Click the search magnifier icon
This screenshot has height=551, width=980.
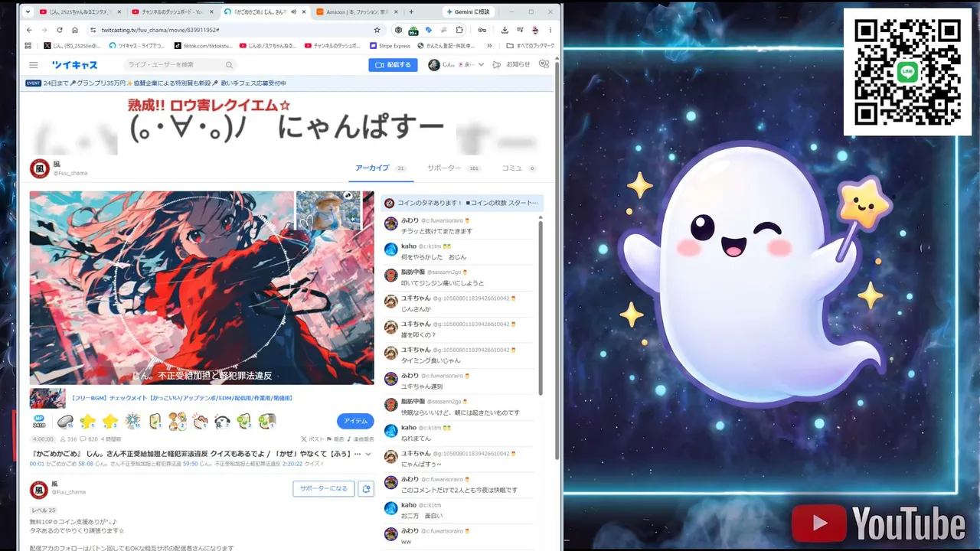pyautogui.click(x=229, y=65)
